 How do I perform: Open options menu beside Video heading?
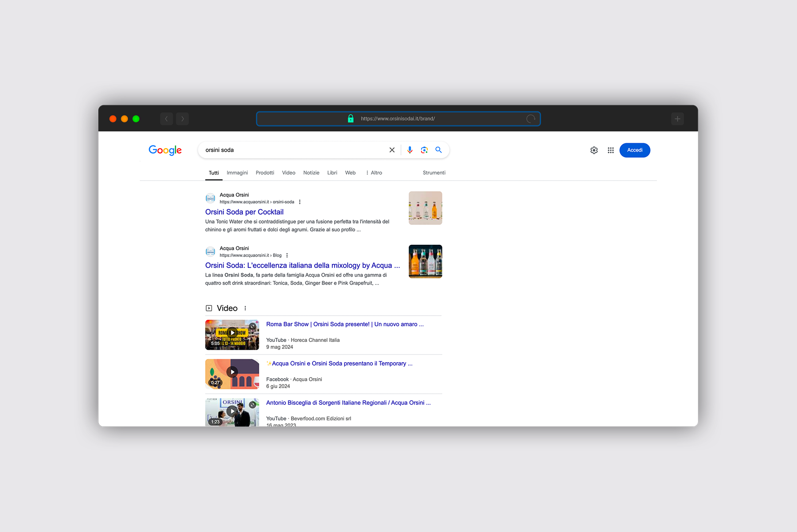(245, 308)
